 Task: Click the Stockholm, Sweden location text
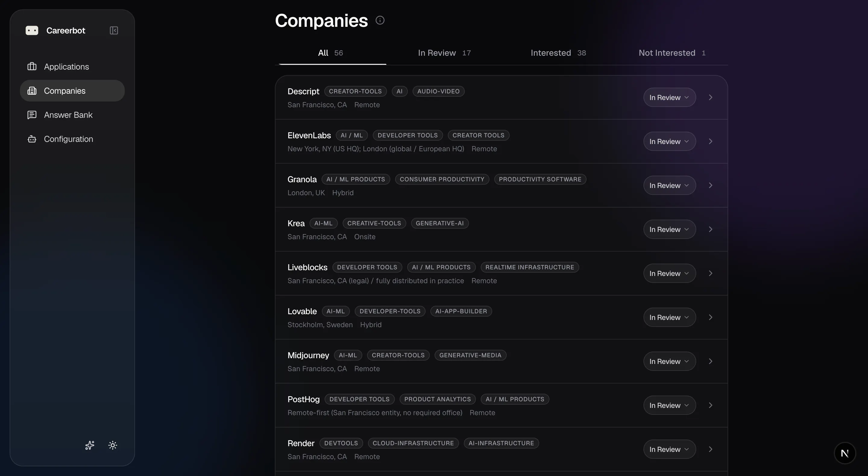[320, 325]
